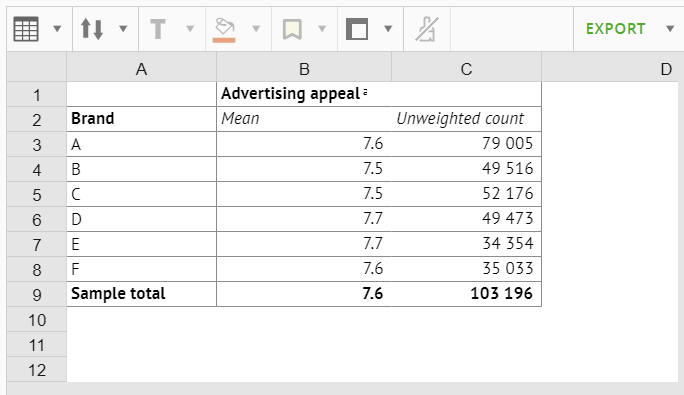Select column C header
Screen dimensions: 684x395
[466, 69]
